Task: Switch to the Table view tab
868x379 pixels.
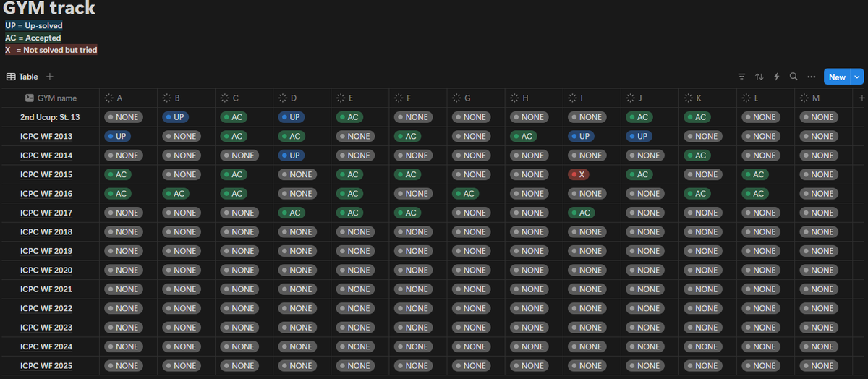Action: (x=22, y=77)
